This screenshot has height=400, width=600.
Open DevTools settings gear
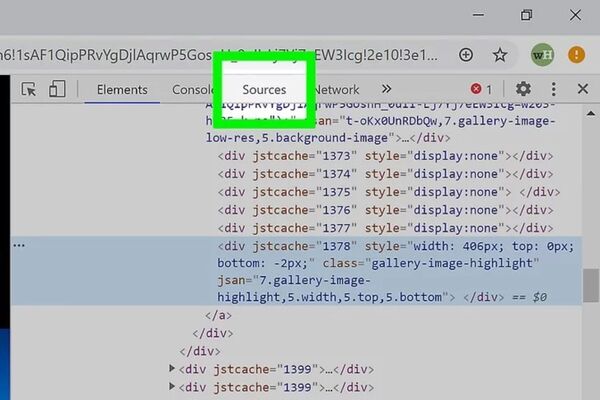click(523, 90)
